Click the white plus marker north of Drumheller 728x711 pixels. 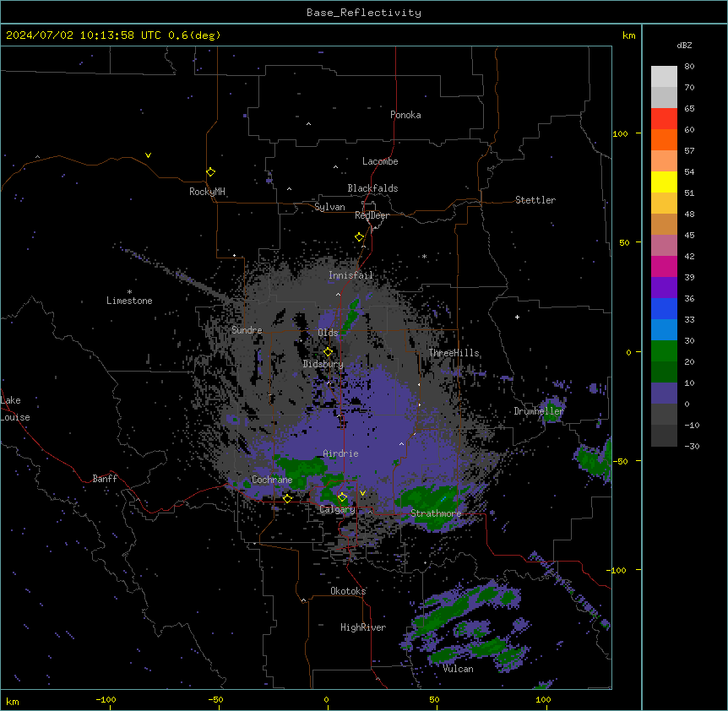click(x=517, y=317)
